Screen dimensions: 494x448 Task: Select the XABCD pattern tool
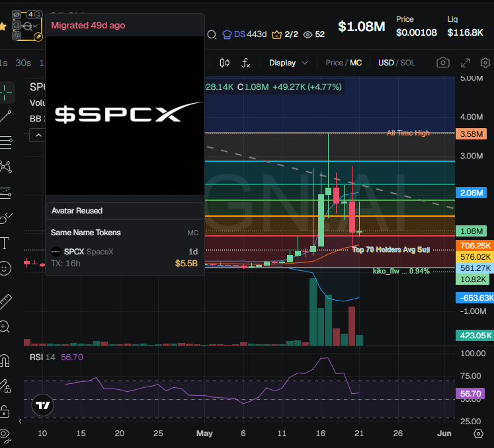pos(6,167)
